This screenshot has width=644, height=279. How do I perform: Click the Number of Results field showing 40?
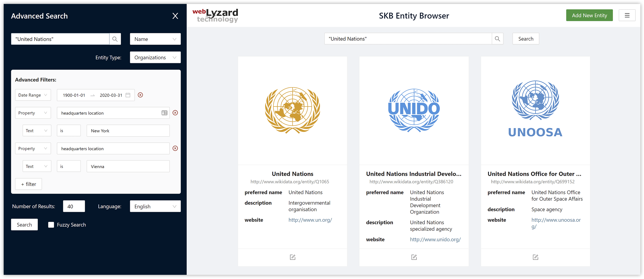[74, 206]
